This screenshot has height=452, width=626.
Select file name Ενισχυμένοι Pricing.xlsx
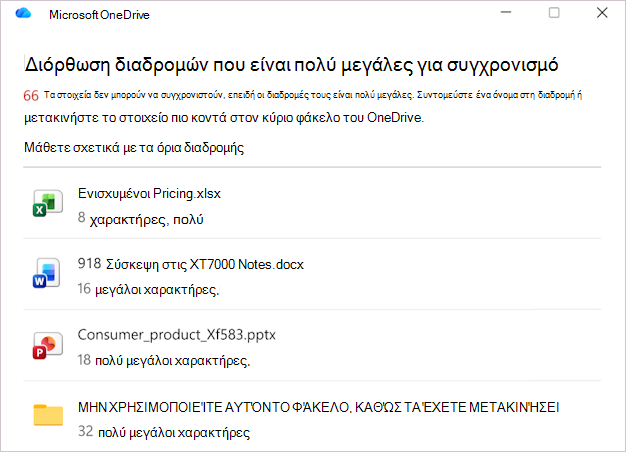pos(149,194)
